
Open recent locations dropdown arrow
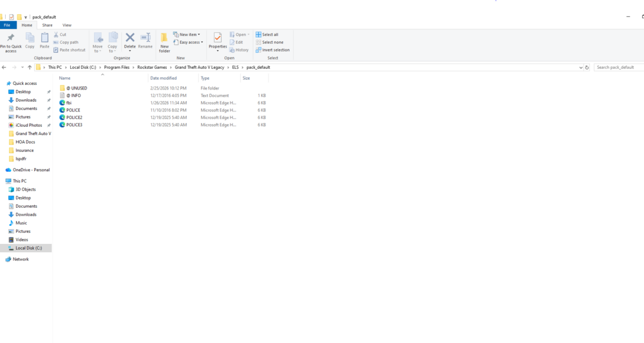point(22,68)
